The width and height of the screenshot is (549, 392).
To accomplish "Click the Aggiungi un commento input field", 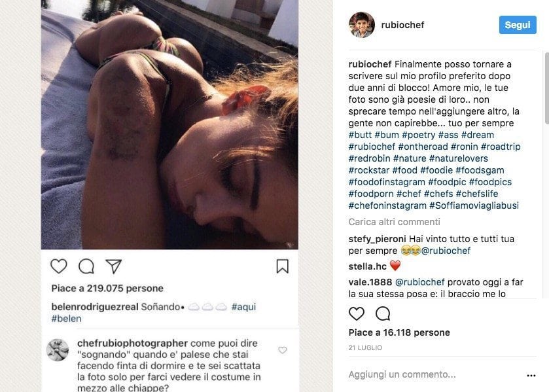I will [419, 374].
